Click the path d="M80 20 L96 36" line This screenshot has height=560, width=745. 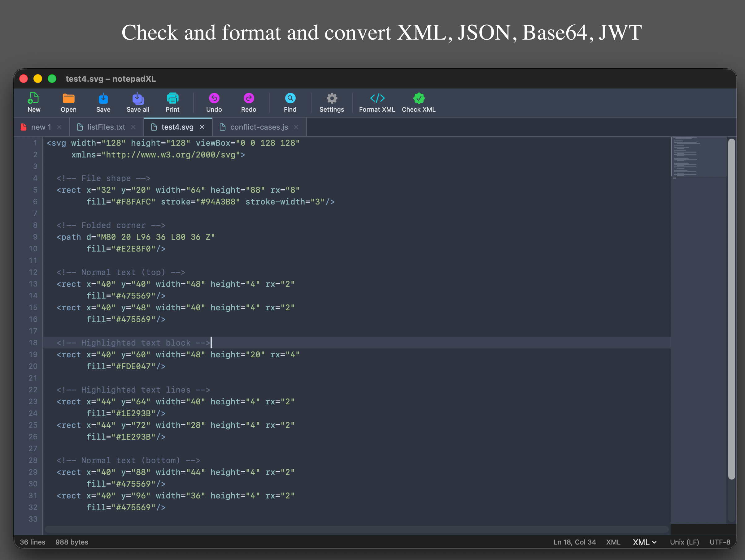click(x=136, y=237)
